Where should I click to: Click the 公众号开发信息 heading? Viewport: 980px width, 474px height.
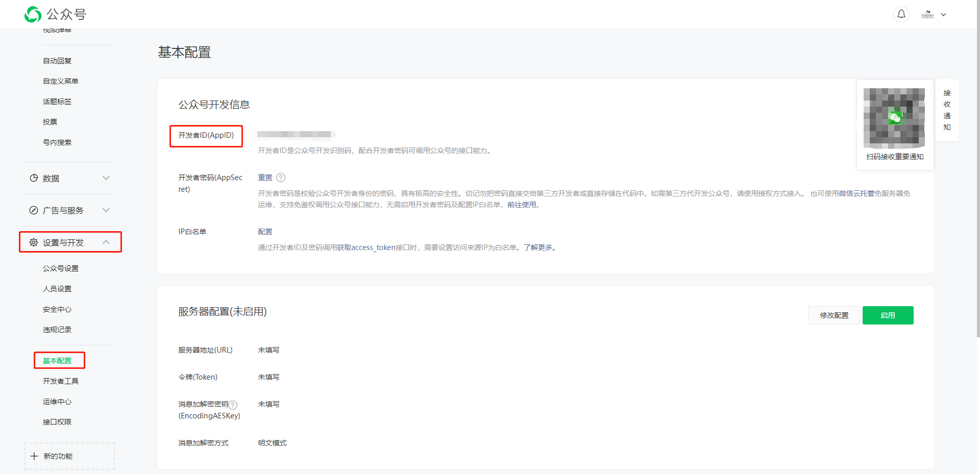pos(214,105)
